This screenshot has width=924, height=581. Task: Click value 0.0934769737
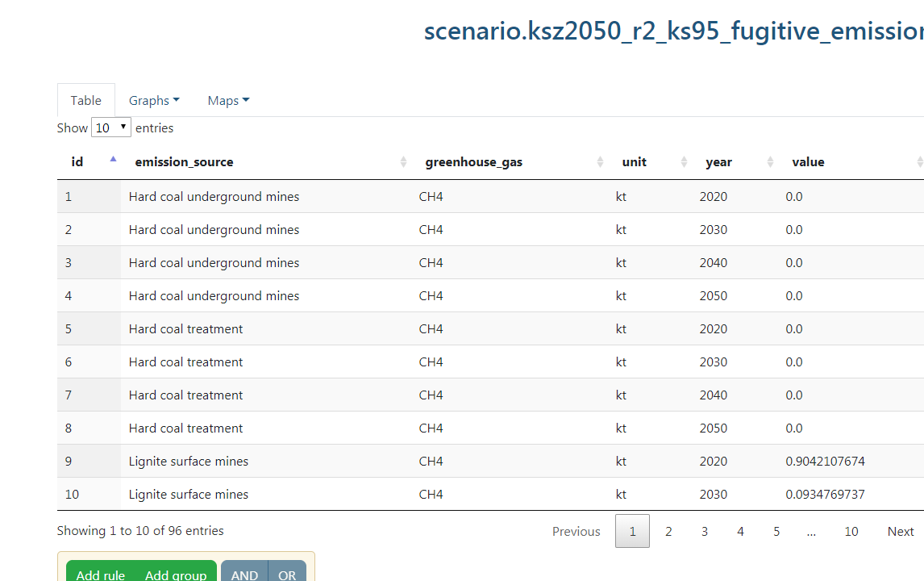click(825, 494)
